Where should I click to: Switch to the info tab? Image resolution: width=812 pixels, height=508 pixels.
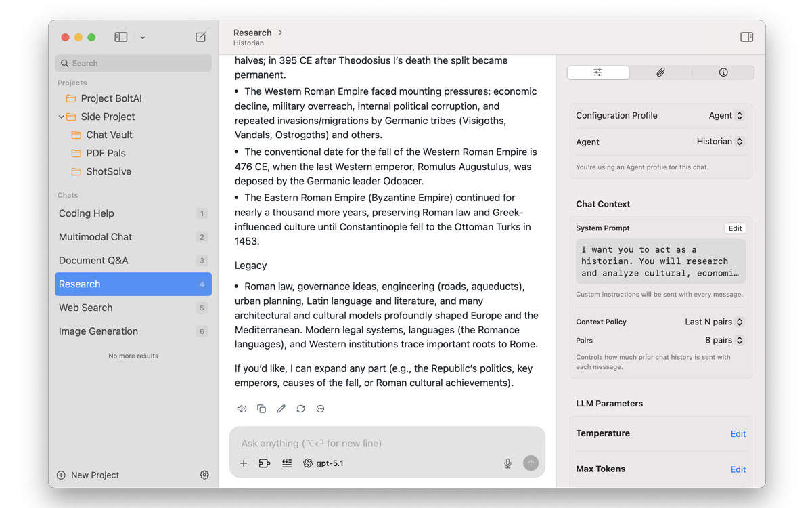click(x=723, y=72)
